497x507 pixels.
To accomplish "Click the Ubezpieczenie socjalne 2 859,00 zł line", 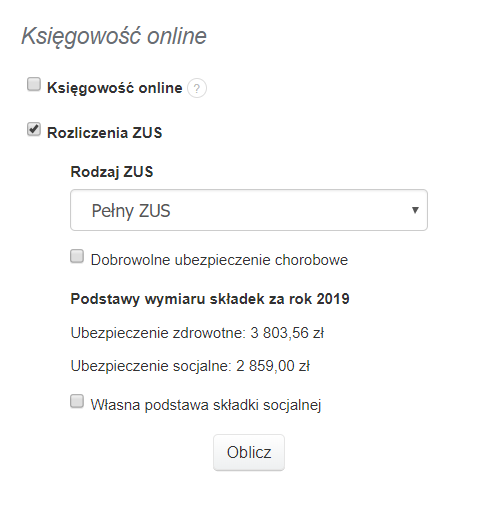I will 190,366.
